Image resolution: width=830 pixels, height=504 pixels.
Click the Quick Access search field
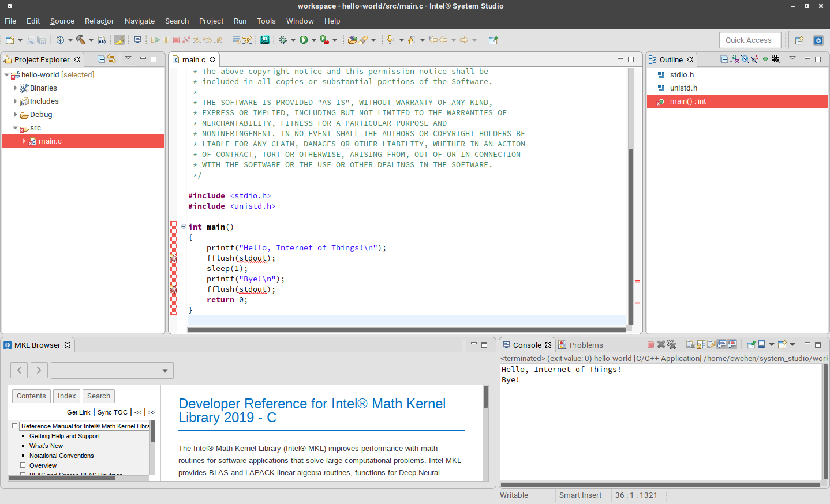click(749, 40)
